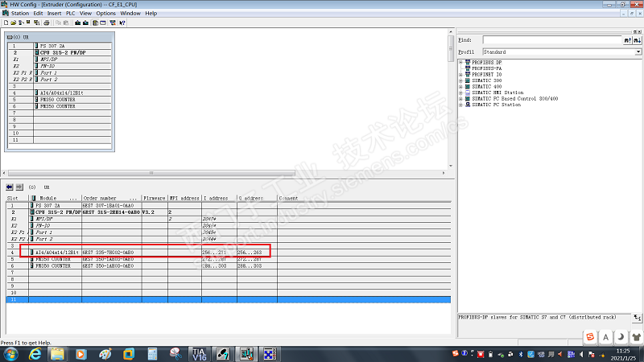Open the Insert menu

coord(54,13)
